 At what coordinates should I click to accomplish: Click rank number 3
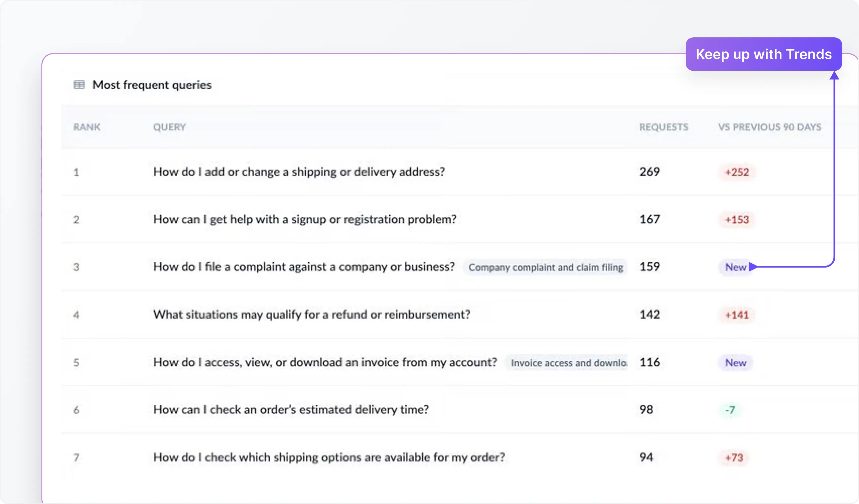pyautogui.click(x=76, y=267)
